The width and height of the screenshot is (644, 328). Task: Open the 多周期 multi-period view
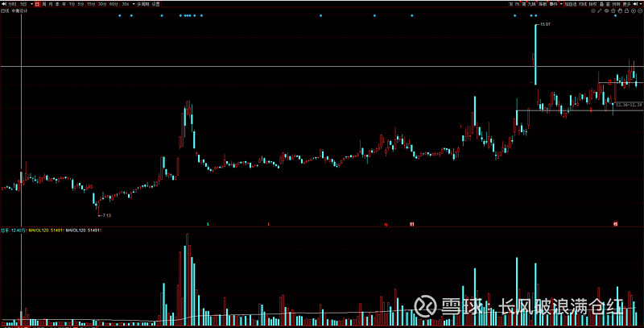pos(143,4)
